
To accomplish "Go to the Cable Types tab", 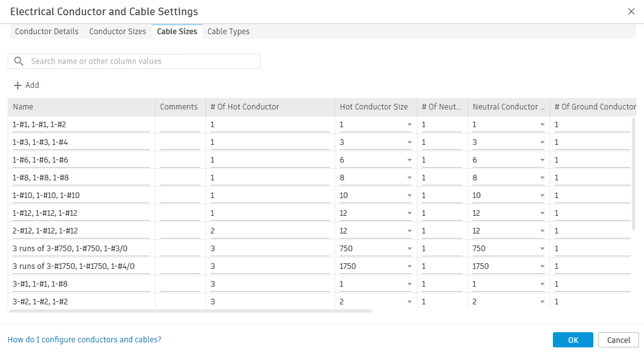I will point(228,32).
